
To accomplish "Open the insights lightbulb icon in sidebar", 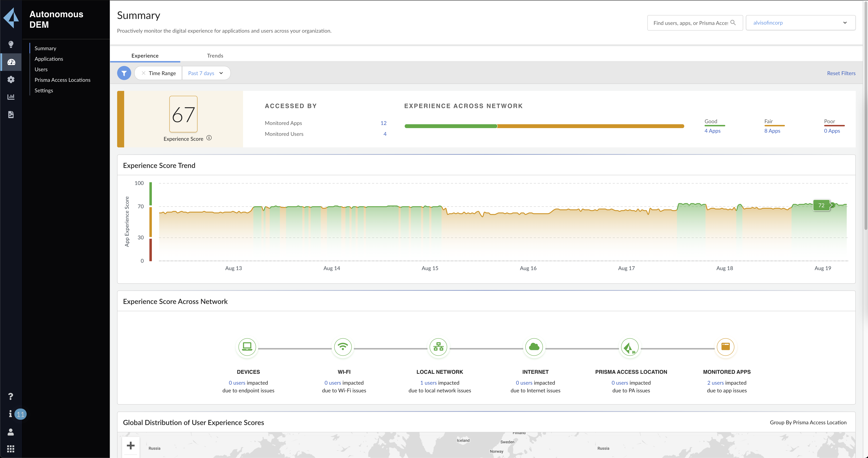I will tap(11, 44).
